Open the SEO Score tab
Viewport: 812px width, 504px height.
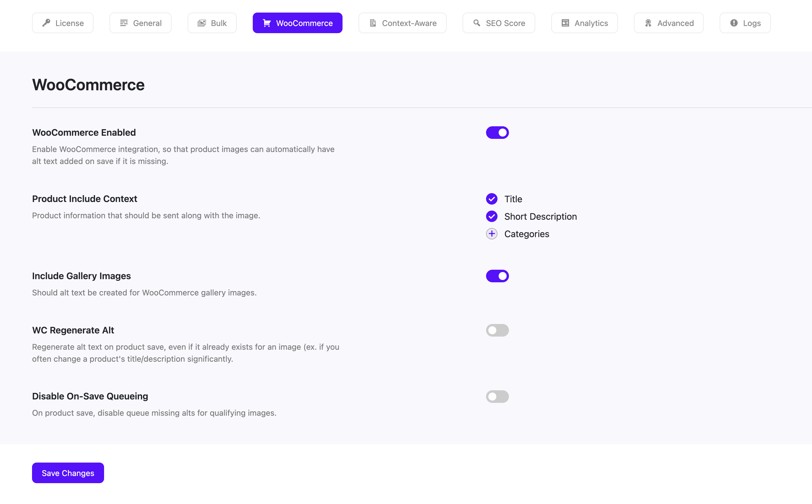click(499, 23)
